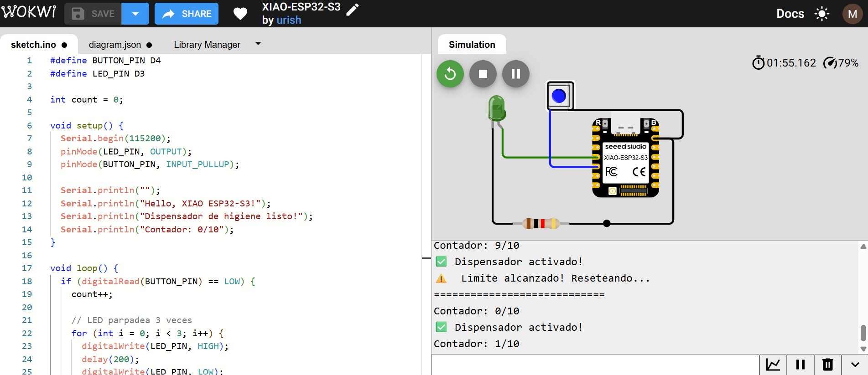868x375 pixels.
Task: Click 'Contador: 0/10' serial output line
Action: [477, 311]
